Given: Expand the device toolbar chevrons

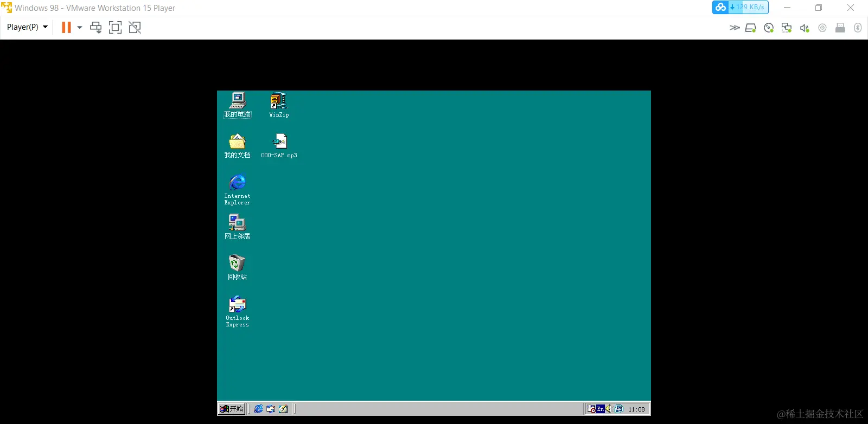Looking at the screenshot, I should 735,28.
